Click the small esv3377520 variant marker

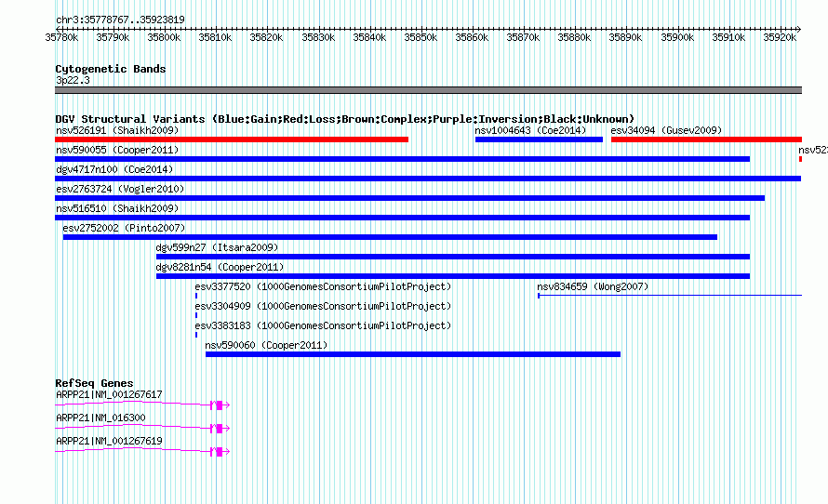196,296
